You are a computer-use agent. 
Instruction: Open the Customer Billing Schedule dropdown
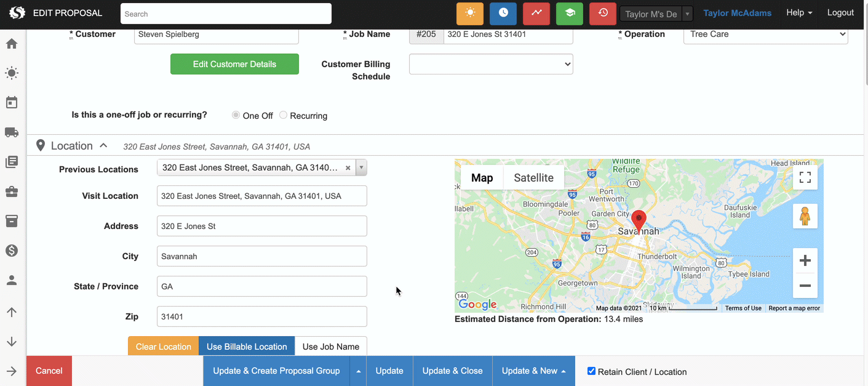pos(491,64)
